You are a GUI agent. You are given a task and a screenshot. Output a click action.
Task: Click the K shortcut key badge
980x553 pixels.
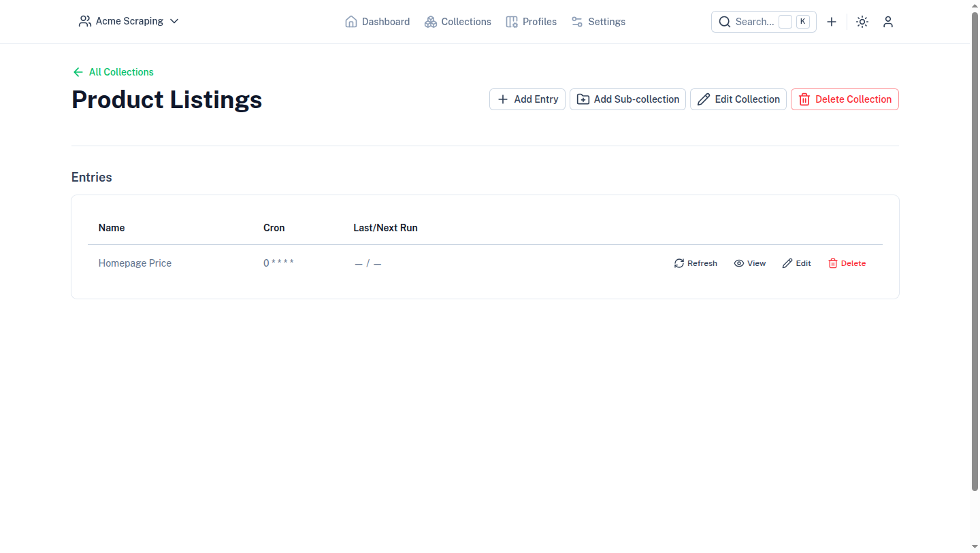pyautogui.click(x=803, y=22)
